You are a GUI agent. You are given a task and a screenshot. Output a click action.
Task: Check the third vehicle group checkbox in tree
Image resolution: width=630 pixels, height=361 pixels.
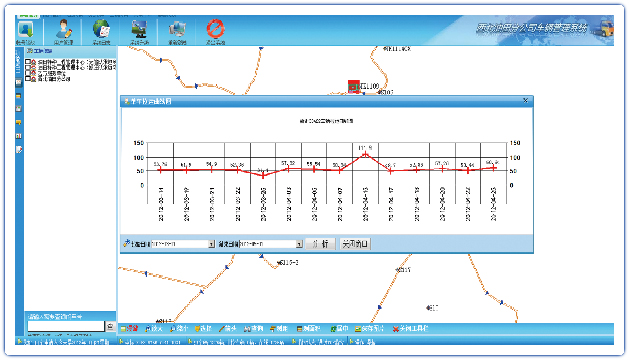coord(28,73)
